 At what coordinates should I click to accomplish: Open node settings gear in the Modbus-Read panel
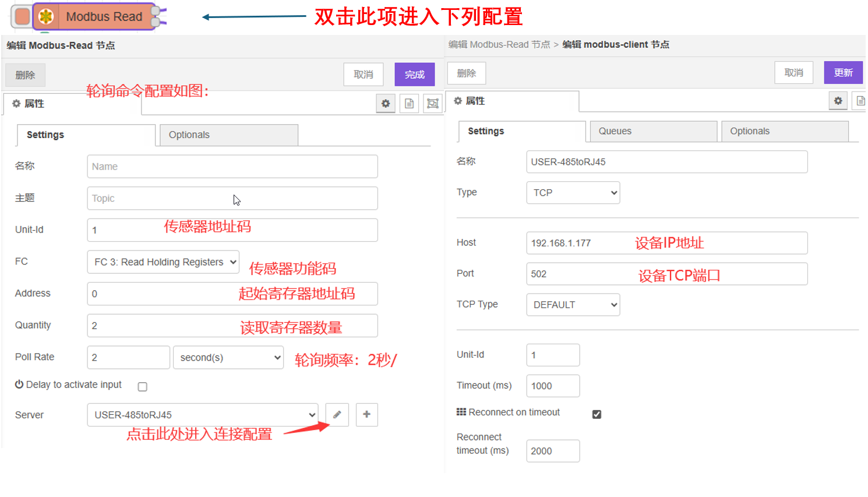386,104
